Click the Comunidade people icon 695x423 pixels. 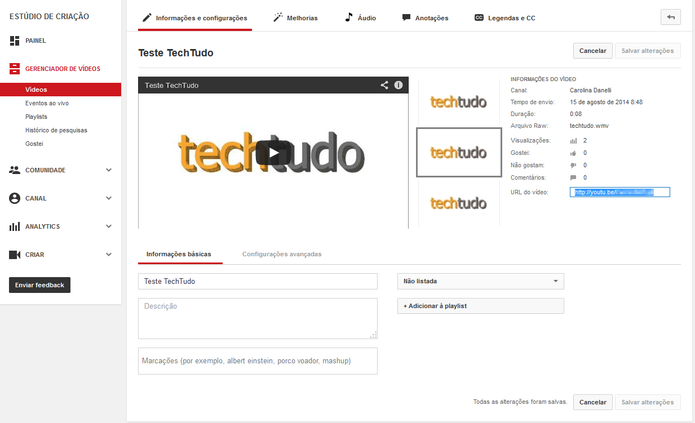pyautogui.click(x=15, y=170)
